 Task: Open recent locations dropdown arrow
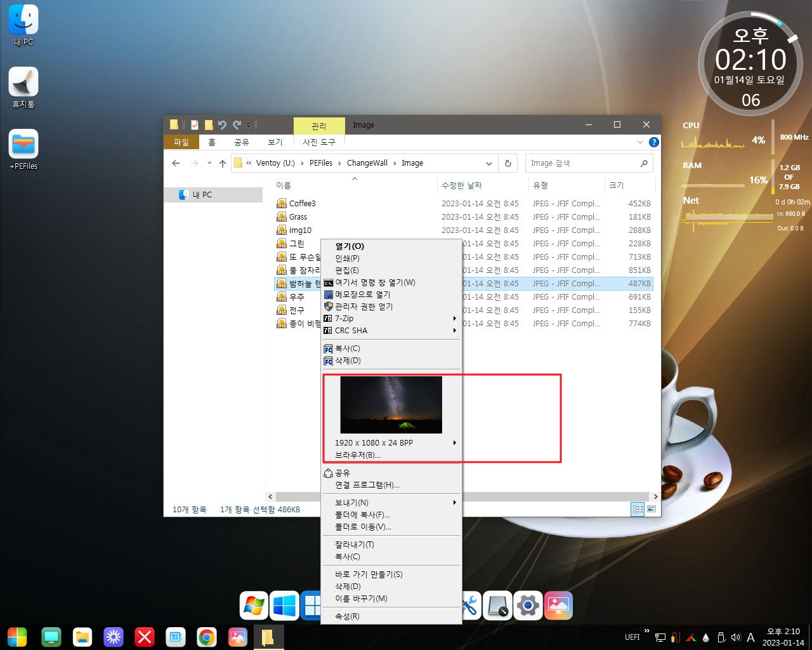click(209, 163)
